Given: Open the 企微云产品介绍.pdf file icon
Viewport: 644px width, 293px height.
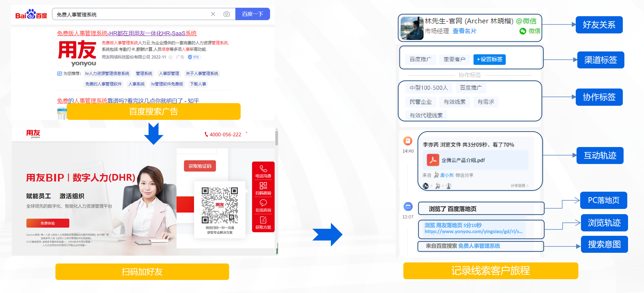Looking at the screenshot, I should (x=433, y=160).
